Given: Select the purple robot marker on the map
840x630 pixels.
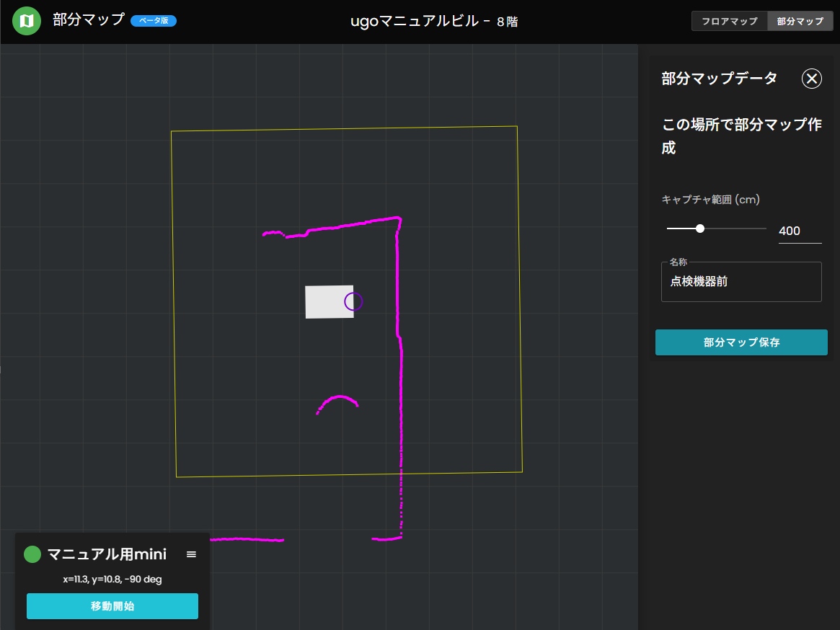Looking at the screenshot, I should [353, 302].
